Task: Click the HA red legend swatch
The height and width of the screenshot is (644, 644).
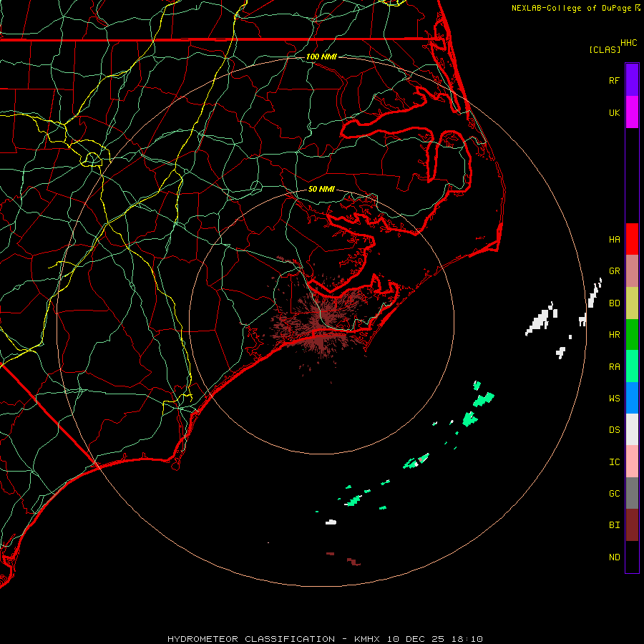Action: click(632, 239)
